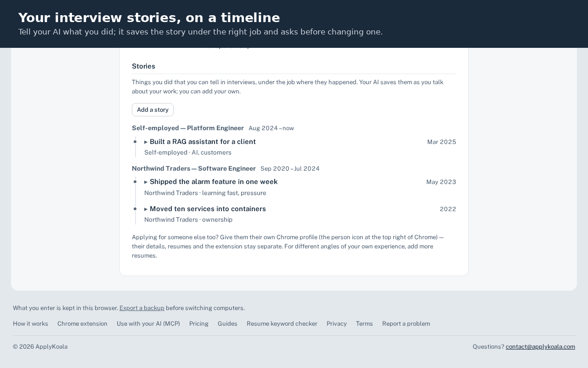Image resolution: width=588 pixels, height=368 pixels.
Task: Email contact@applykoala.com
Action: pyautogui.click(x=540, y=347)
